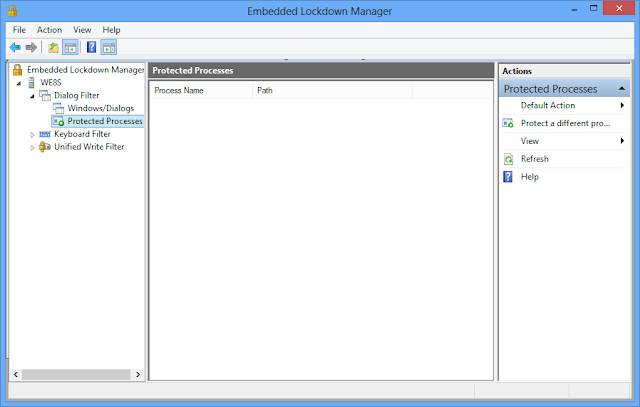
Task: Select the Unified Write Filter tree item
Action: pos(89,147)
